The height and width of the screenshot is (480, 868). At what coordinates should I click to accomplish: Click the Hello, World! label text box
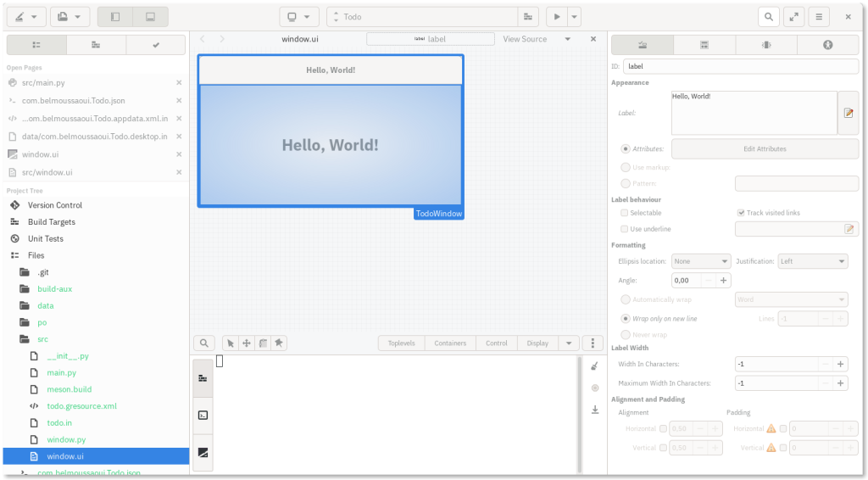tap(754, 113)
